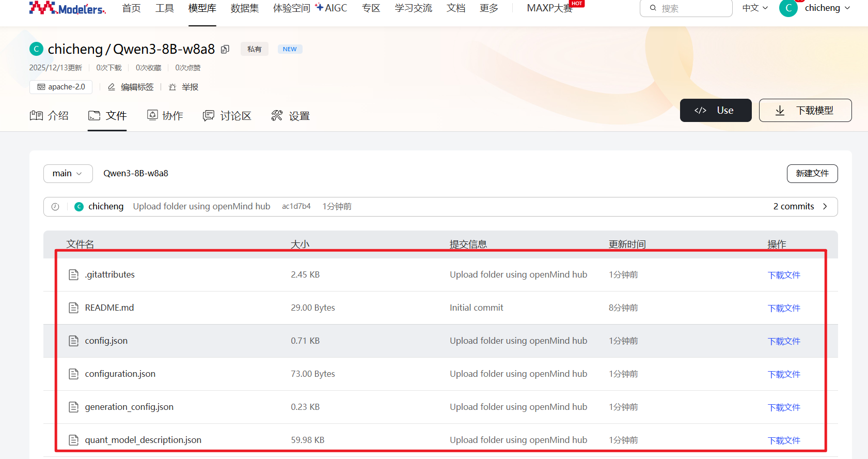Click the 'Initial commit' message for README.md

[x=477, y=308]
